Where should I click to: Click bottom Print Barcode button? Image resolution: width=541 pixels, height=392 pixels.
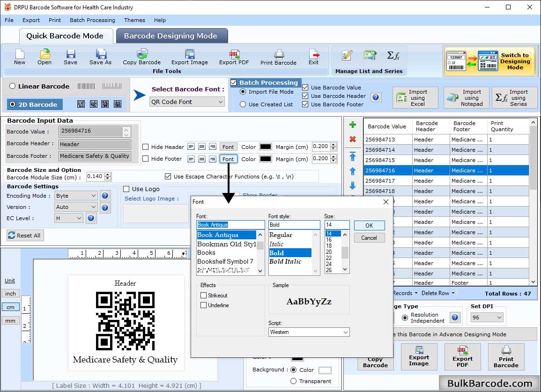tap(506, 357)
